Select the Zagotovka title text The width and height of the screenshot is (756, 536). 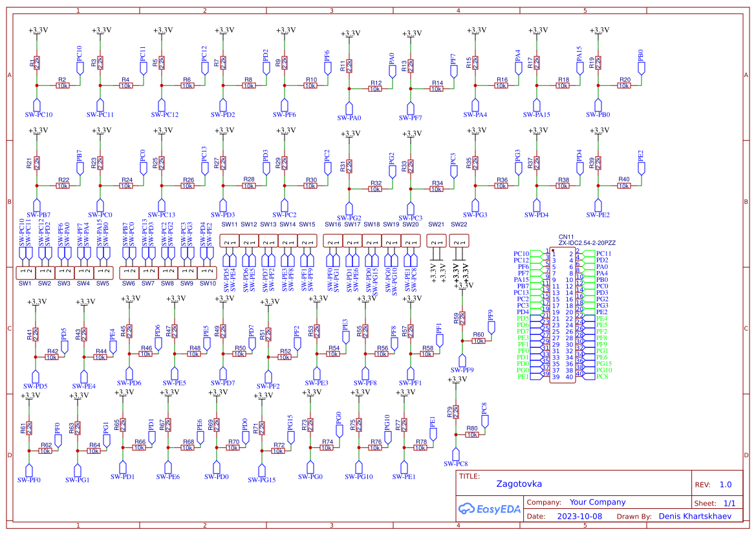pos(519,484)
